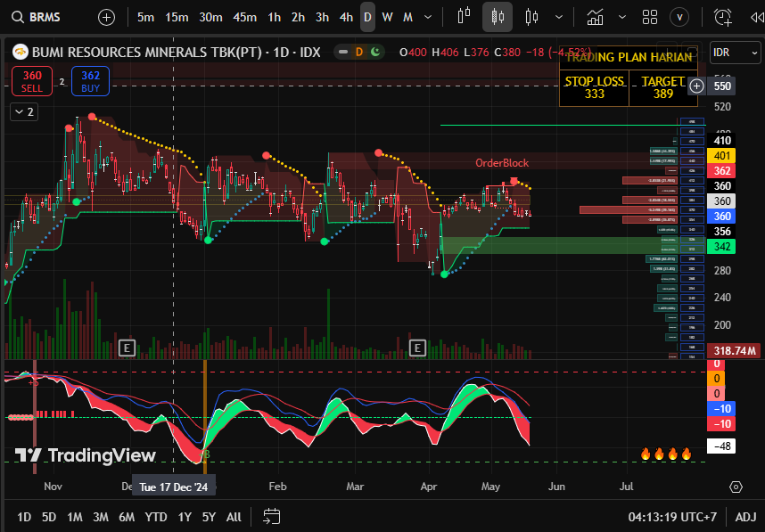
Task: Switch to the 1h timeframe
Action: click(275, 17)
